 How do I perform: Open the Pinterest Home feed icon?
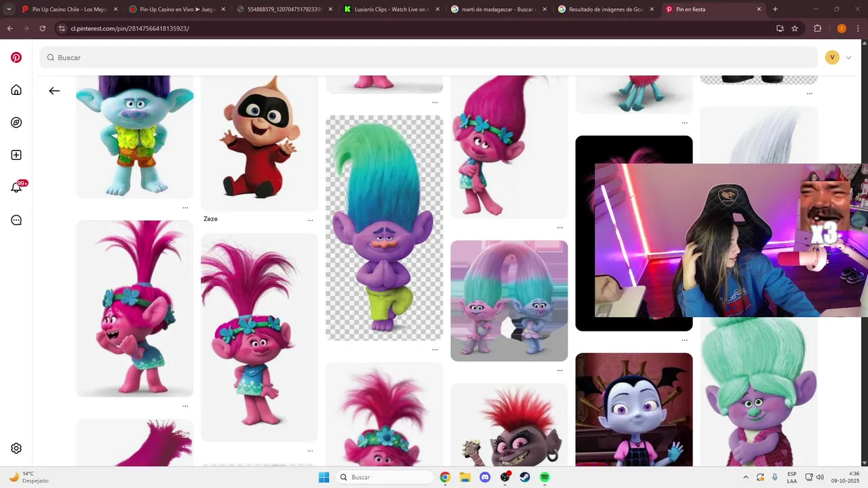(16, 90)
